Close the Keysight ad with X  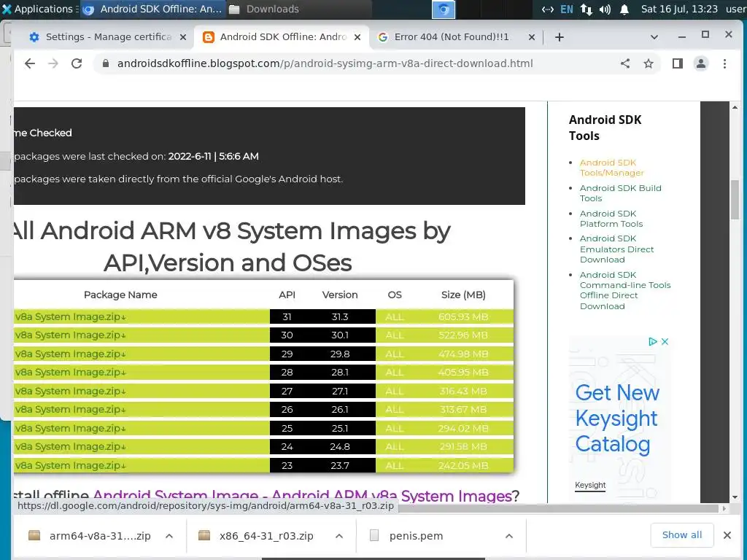click(x=665, y=341)
